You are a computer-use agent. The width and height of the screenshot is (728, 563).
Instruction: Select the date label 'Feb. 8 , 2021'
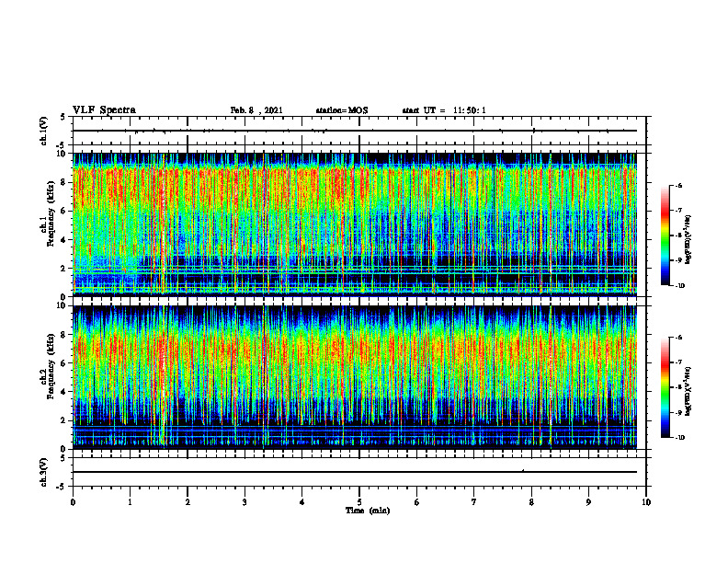256,110
